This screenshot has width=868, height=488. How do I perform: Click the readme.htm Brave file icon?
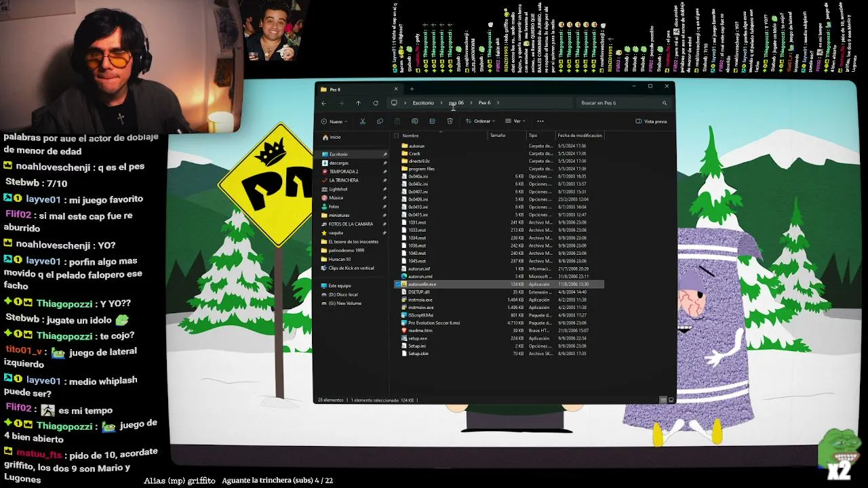(404, 330)
